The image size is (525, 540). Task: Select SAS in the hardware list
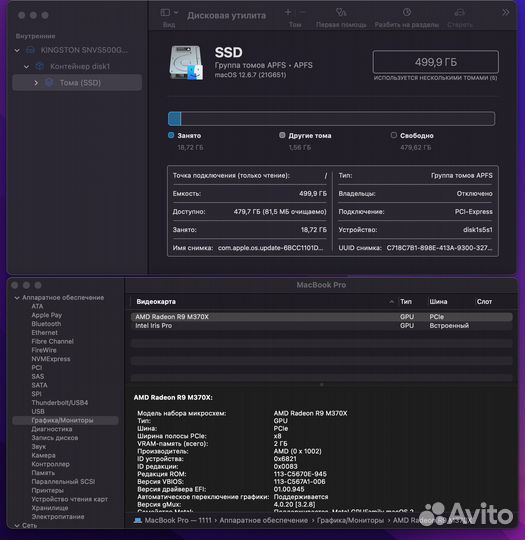pos(38,376)
